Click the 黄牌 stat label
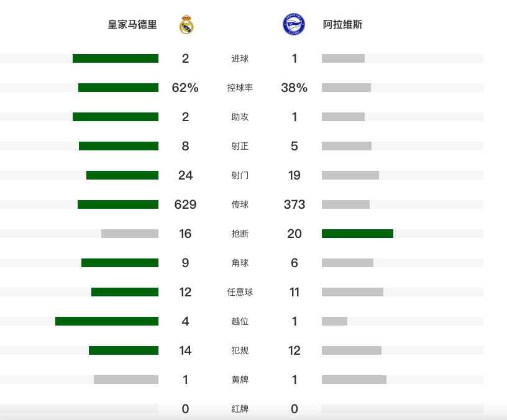This screenshot has width=507, height=420. point(240,380)
